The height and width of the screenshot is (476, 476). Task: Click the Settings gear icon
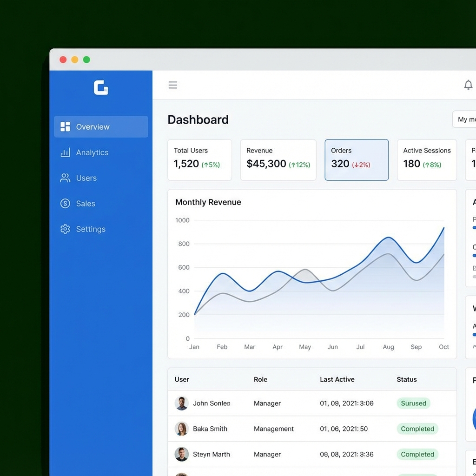pyautogui.click(x=65, y=229)
